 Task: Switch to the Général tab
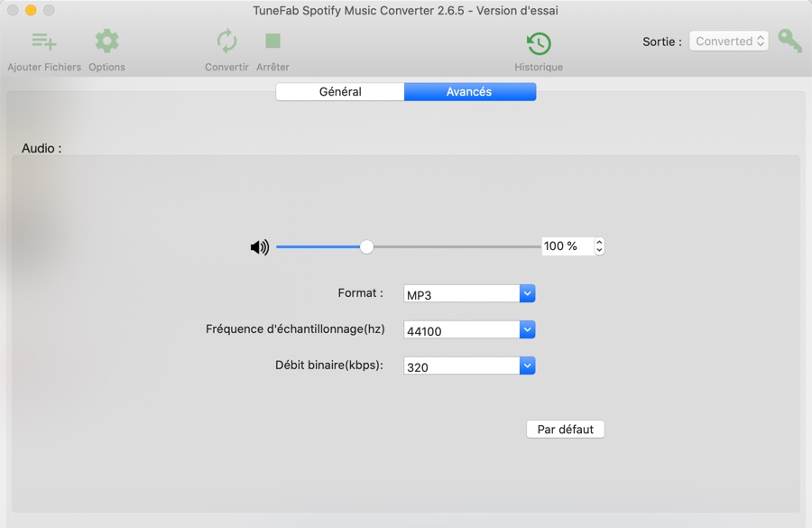click(x=340, y=92)
